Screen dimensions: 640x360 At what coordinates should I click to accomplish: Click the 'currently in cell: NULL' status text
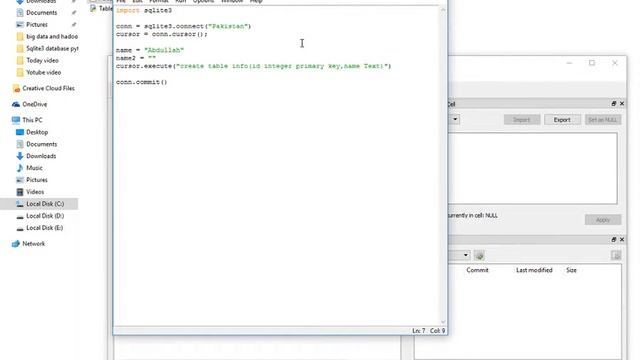pos(473,216)
